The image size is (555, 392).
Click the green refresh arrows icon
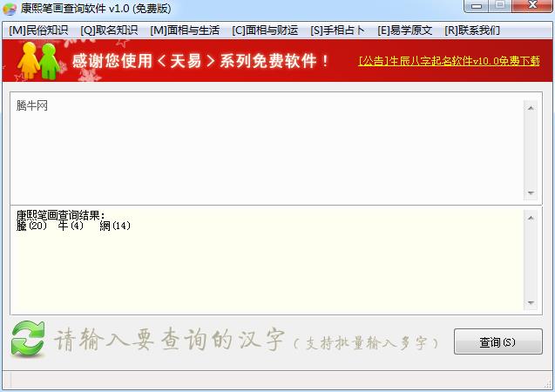(x=28, y=338)
